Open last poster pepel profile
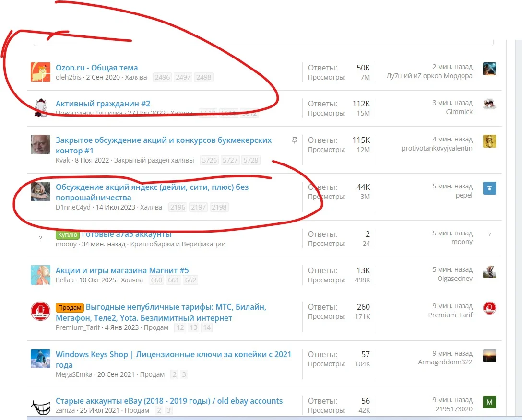This screenshot has width=522, height=420. coord(464,195)
